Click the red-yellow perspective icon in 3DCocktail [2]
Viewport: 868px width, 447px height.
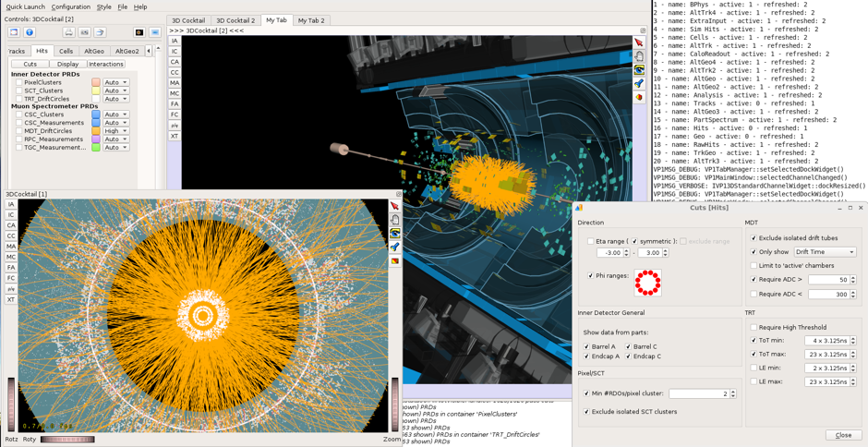point(639,97)
